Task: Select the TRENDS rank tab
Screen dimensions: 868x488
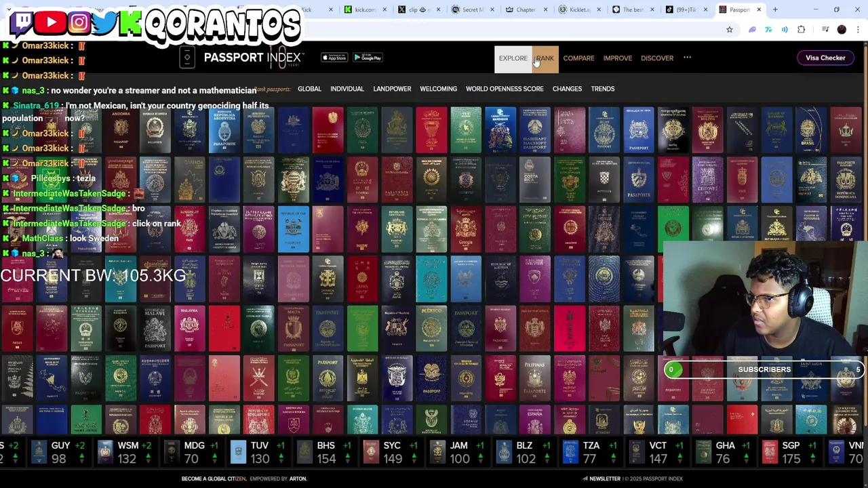Action: 603,89
